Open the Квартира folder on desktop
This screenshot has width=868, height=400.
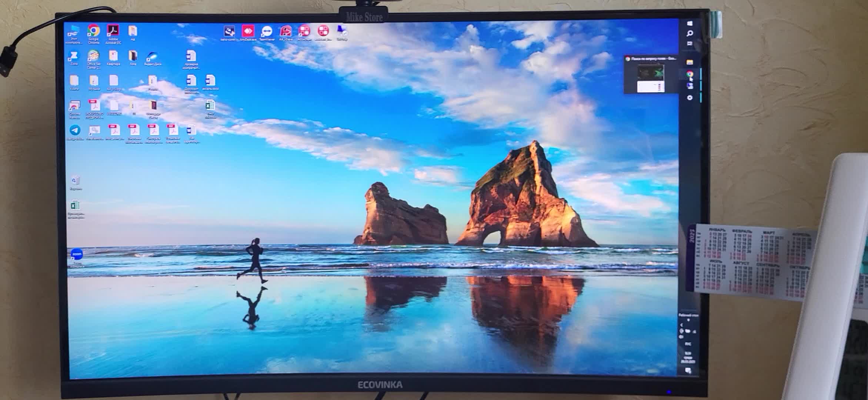click(113, 58)
